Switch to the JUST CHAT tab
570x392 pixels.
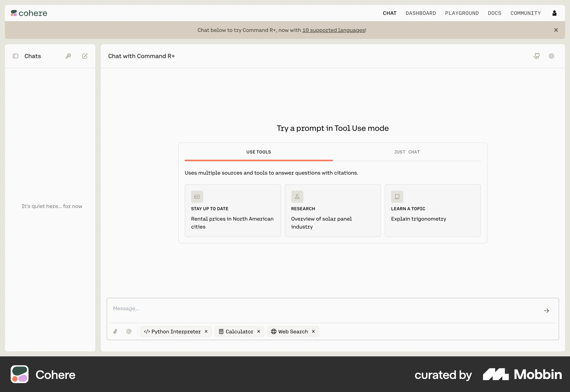407,152
